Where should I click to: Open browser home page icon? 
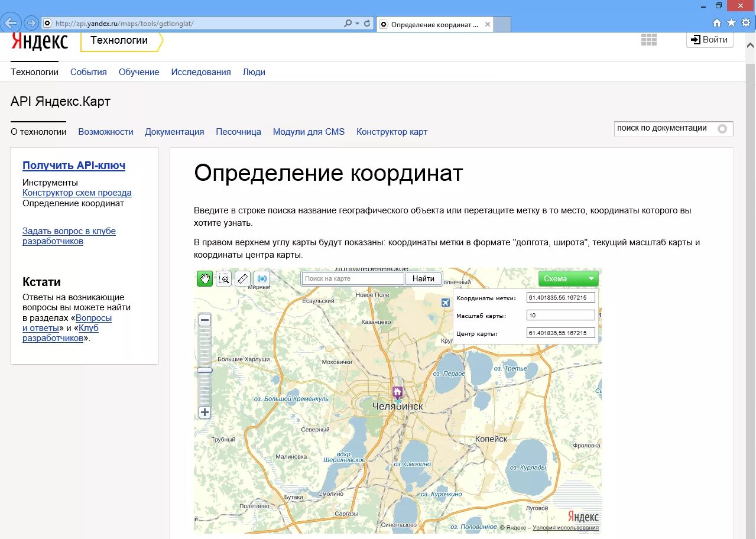[717, 23]
